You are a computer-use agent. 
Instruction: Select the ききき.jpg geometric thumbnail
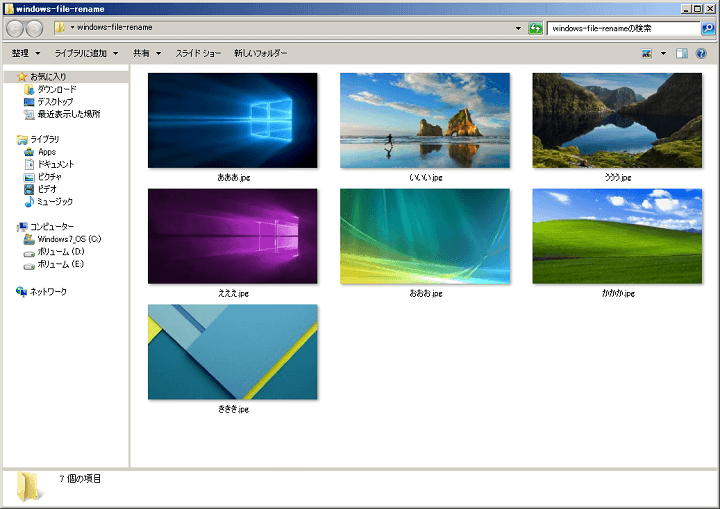[x=232, y=352]
